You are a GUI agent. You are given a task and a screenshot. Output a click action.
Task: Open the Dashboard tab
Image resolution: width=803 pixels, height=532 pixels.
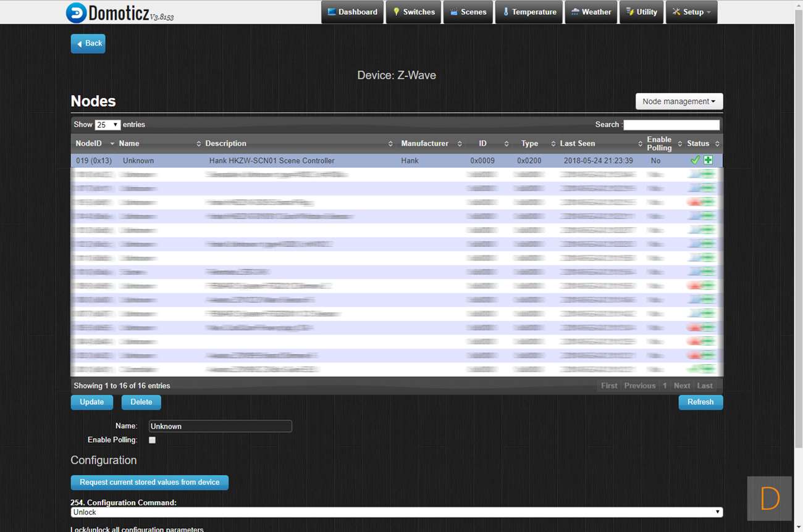[352, 12]
